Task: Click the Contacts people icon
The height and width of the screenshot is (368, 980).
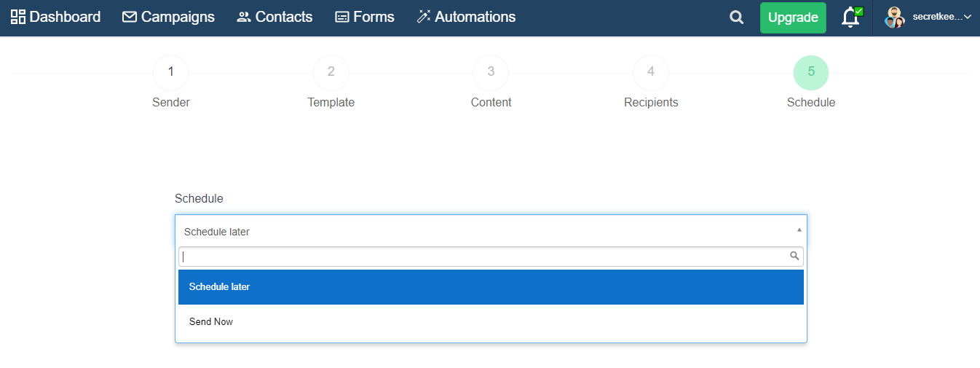Action: pyautogui.click(x=244, y=17)
